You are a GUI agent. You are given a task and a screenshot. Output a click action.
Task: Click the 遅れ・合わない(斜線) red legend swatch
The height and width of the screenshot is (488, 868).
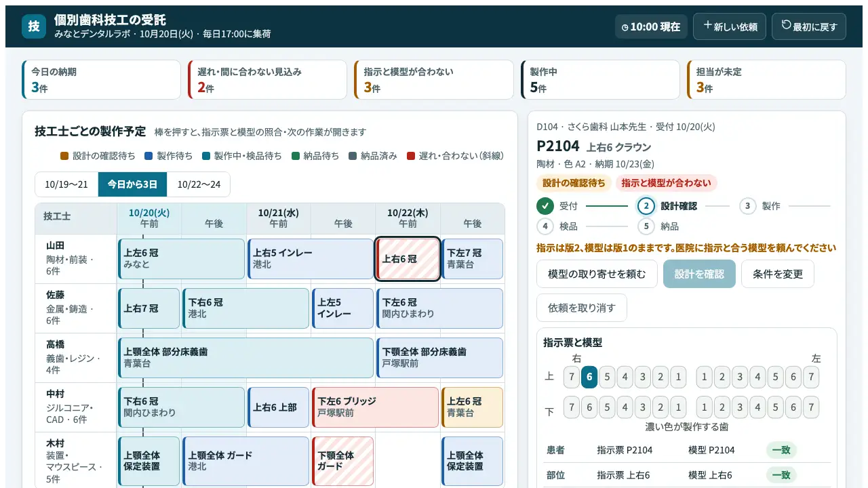click(x=410, y=156)
